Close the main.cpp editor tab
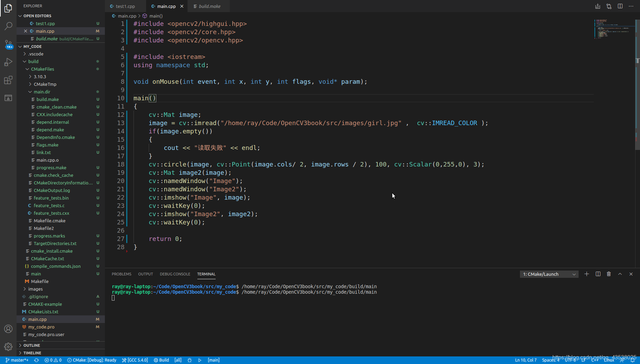 pos(182,6)
